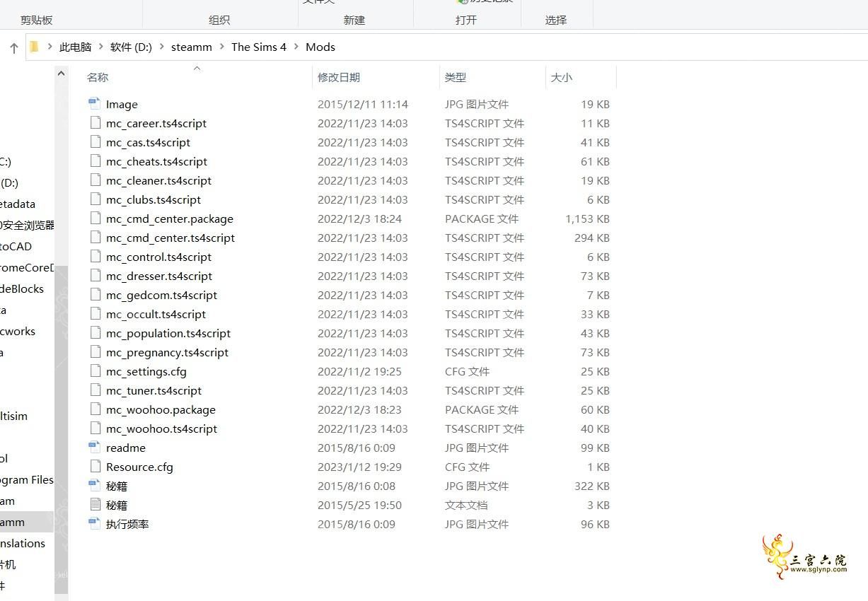Click the mc_cleaner.ts4script file icon
The image size is (868, 601).
click(95, 180)
